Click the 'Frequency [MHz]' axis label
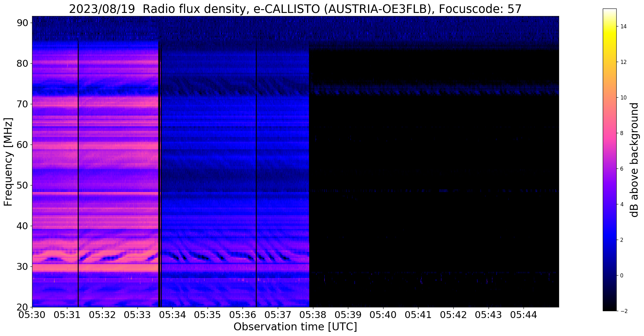The image size is (644, 336). coord(8,162)
